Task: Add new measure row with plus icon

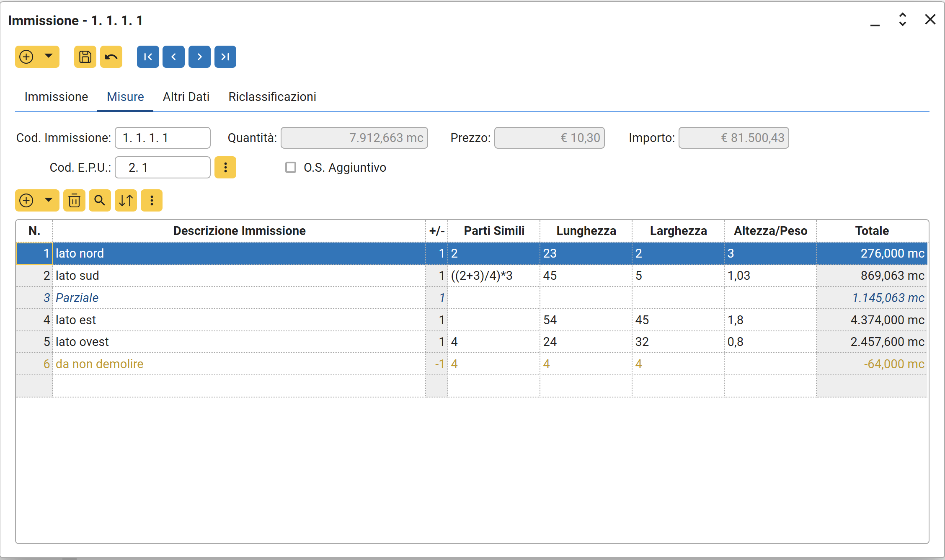Action: [26, 200]
